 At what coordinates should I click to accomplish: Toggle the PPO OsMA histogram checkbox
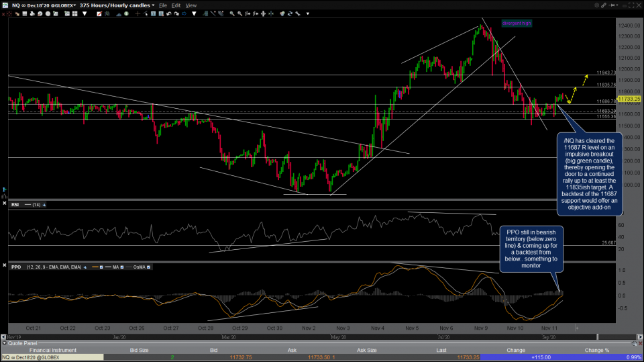pos(149,267)
